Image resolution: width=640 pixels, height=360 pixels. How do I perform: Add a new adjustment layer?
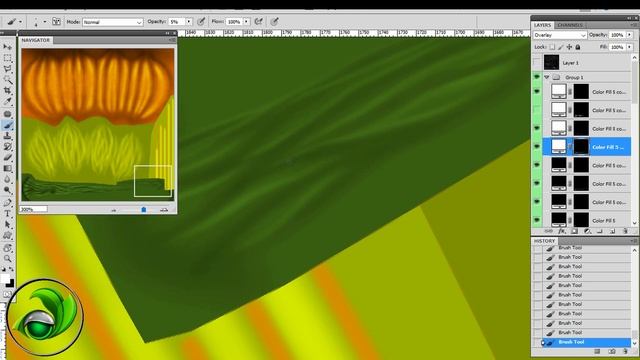point(587,231)
